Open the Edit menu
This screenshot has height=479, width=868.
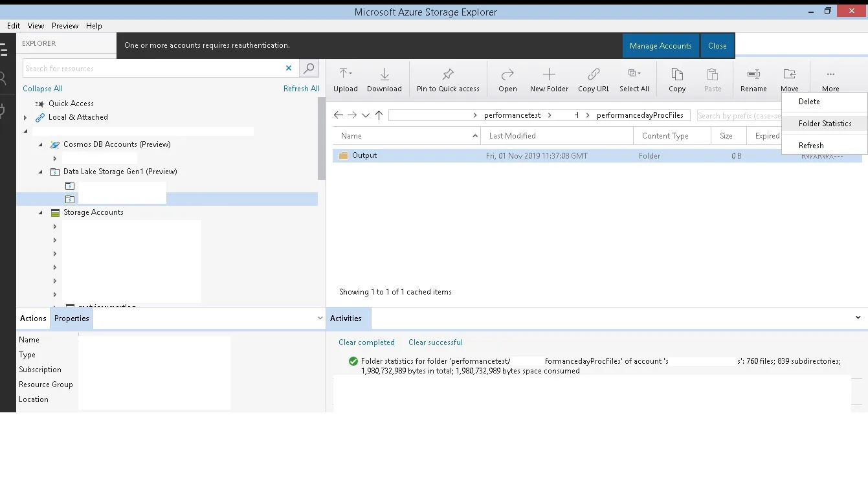(x=14, y=26)
